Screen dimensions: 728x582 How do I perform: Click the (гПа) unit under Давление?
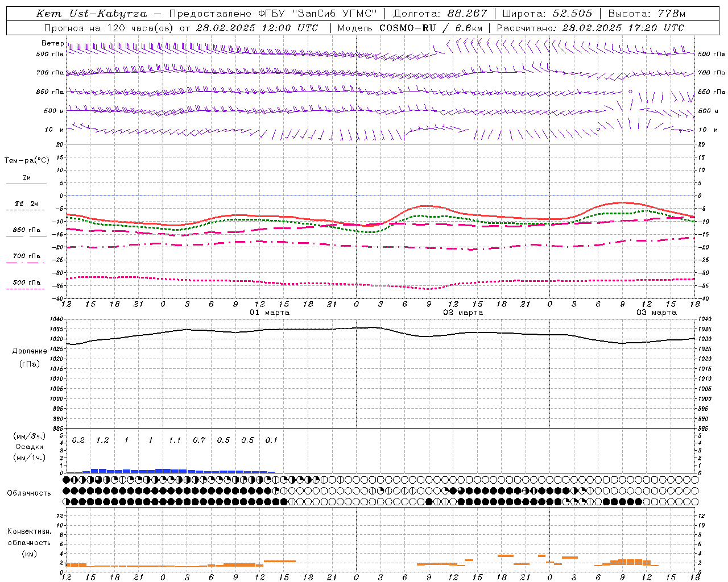[30, 364]
